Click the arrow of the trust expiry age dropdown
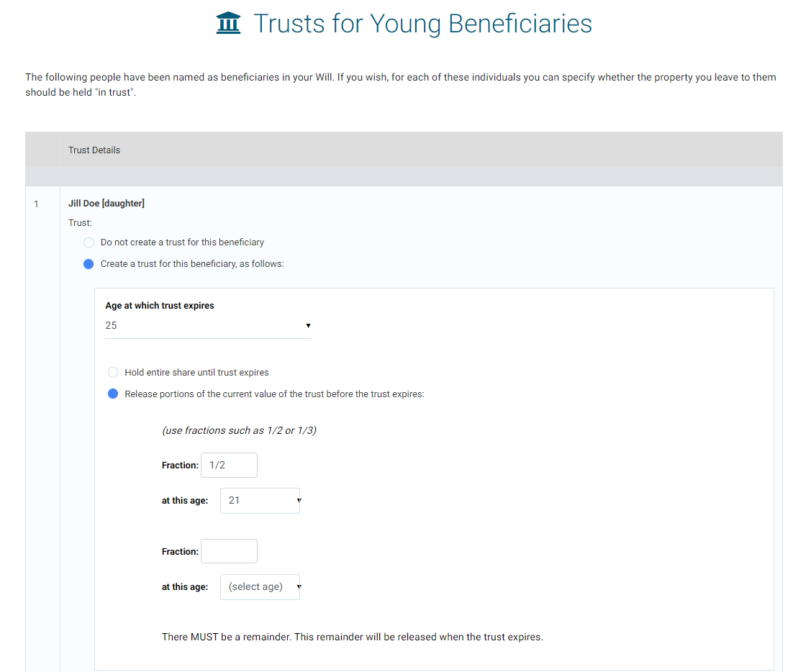The width and height of the screenshot is (811, 672). coord(308,325)
